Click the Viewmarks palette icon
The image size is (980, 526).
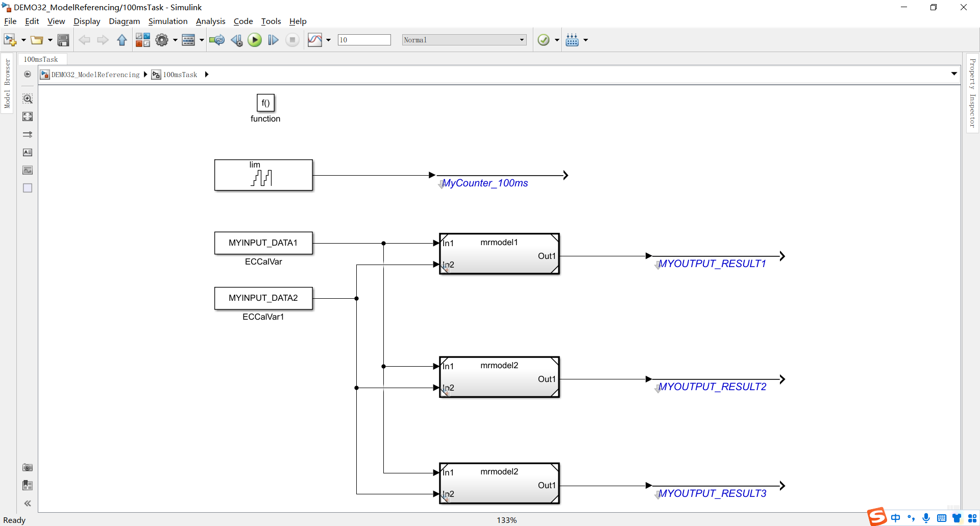tap(28, 485)
